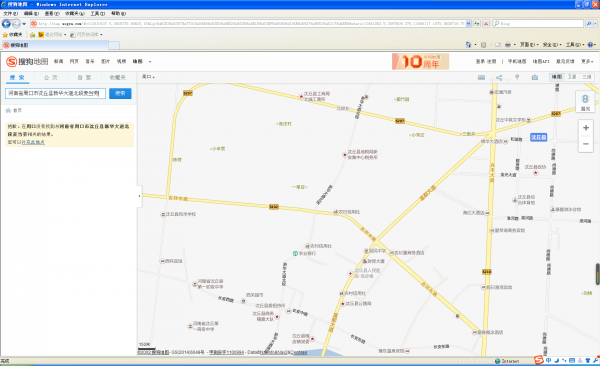Open the 自驾 driving tab
Viewport: 600px width, 366px height.
tap(84, 78)
